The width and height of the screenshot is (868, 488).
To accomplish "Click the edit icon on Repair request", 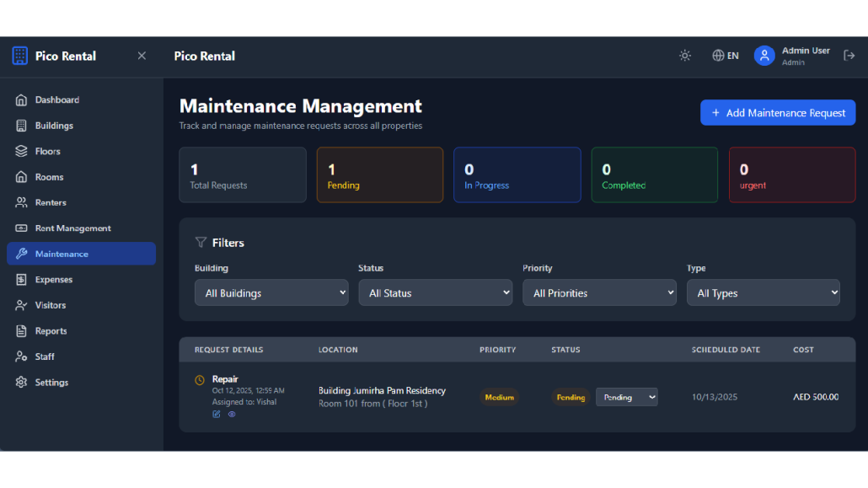I will tap(217, 414).
